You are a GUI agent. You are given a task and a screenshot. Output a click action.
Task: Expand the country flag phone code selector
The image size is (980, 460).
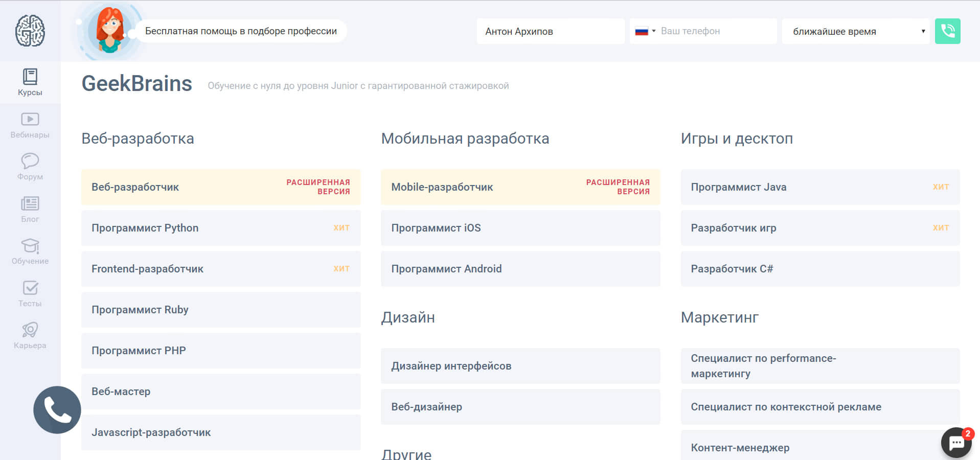(x=645, y=31)
